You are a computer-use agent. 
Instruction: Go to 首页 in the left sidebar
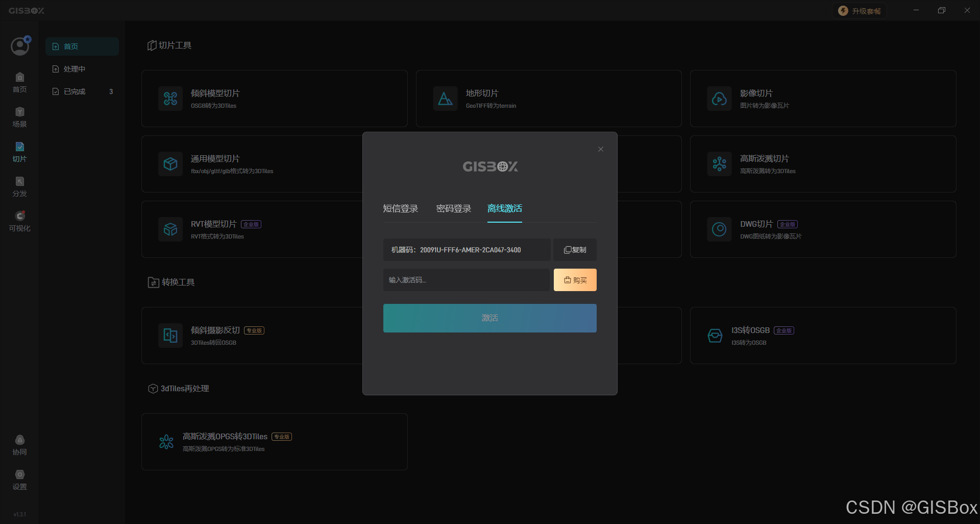coord(19,83)
